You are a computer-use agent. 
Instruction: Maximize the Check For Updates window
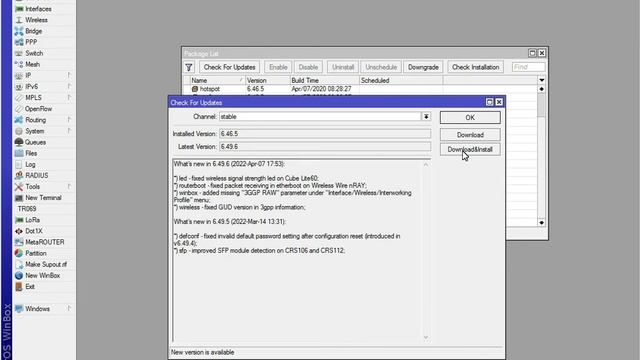point(490,102)
